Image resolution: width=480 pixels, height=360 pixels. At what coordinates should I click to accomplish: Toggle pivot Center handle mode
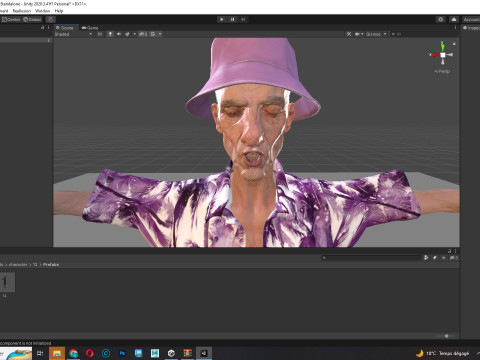click(11, 19)
